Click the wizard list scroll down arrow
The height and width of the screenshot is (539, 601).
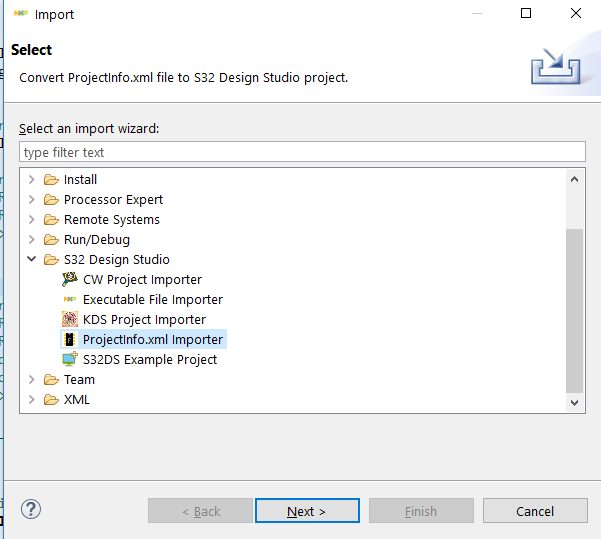tap(575, 401)
